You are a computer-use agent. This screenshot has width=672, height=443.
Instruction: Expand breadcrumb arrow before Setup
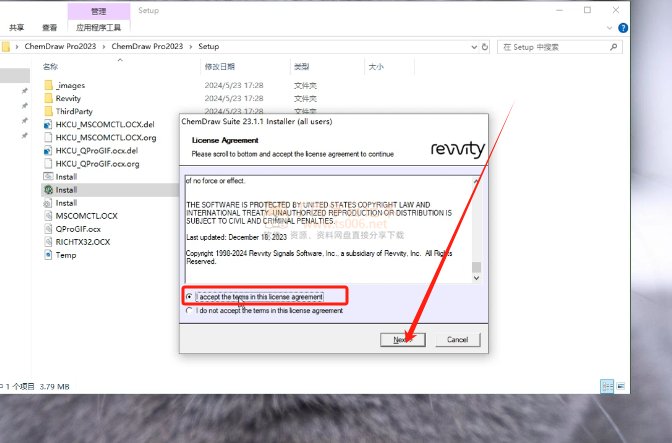(x=190, y=47)
